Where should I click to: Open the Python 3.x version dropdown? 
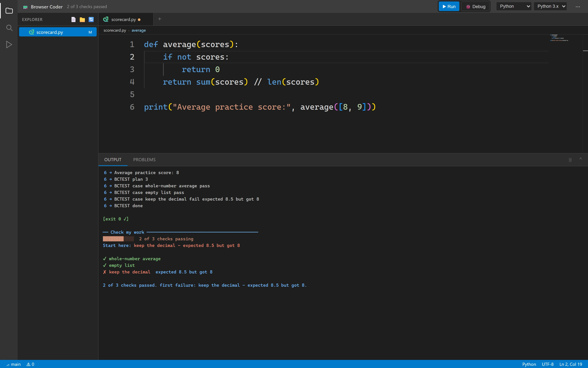[550, 6]
